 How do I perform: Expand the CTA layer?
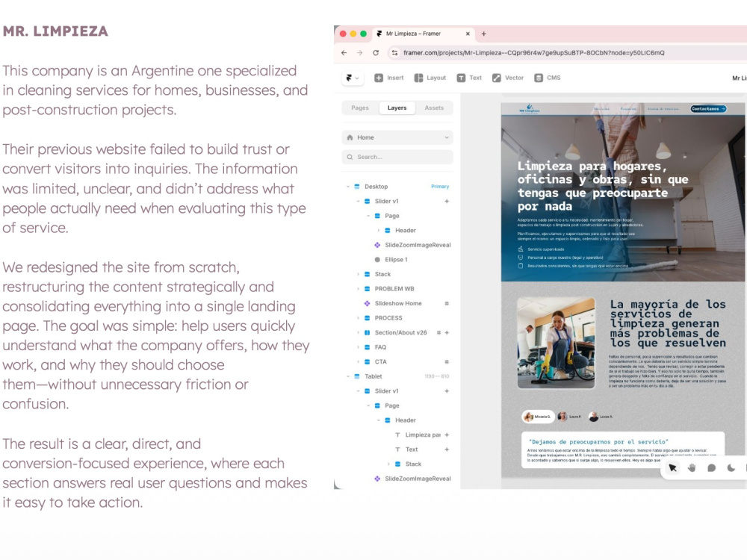(x=359, y=362)
